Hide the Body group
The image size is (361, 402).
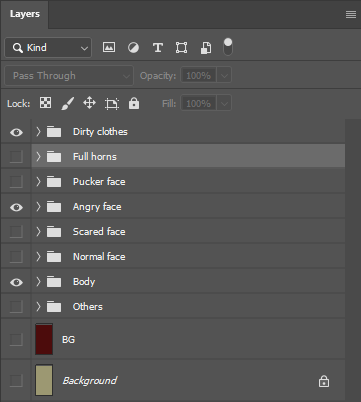[x=16, y=282]
